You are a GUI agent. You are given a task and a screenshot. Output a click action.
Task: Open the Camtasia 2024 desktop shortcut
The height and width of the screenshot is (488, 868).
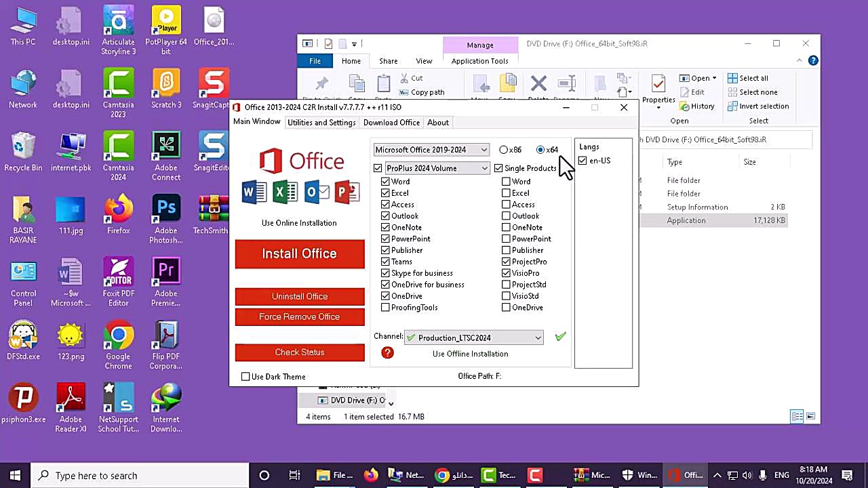tap(118, 157)
